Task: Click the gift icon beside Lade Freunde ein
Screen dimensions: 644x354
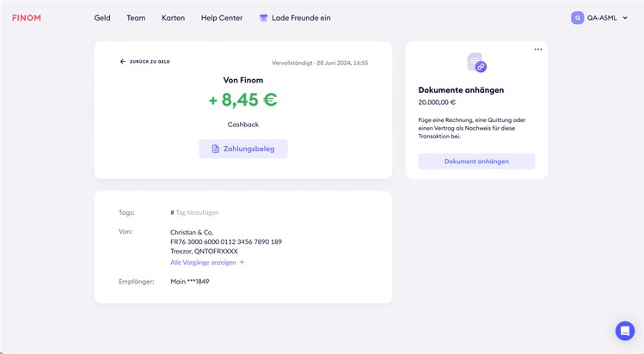Action: point(263,18)
